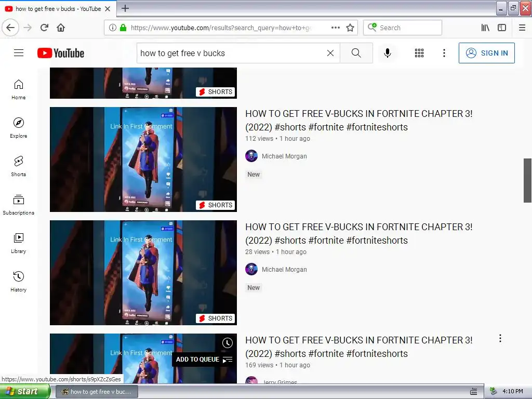Viewport: 532px width, 399px height.
Task: Open Library in the YouTube sidebar
Action: [x=19, y=243]
